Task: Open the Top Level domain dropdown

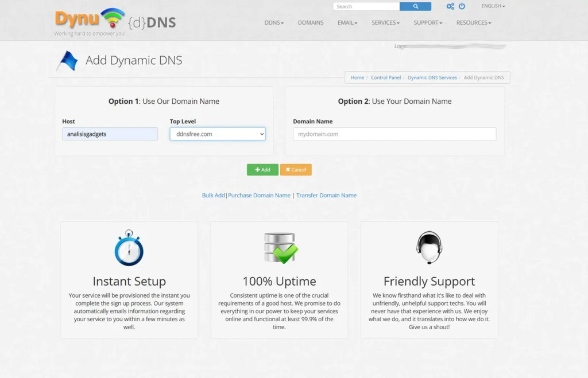Action: click(218, 134)
